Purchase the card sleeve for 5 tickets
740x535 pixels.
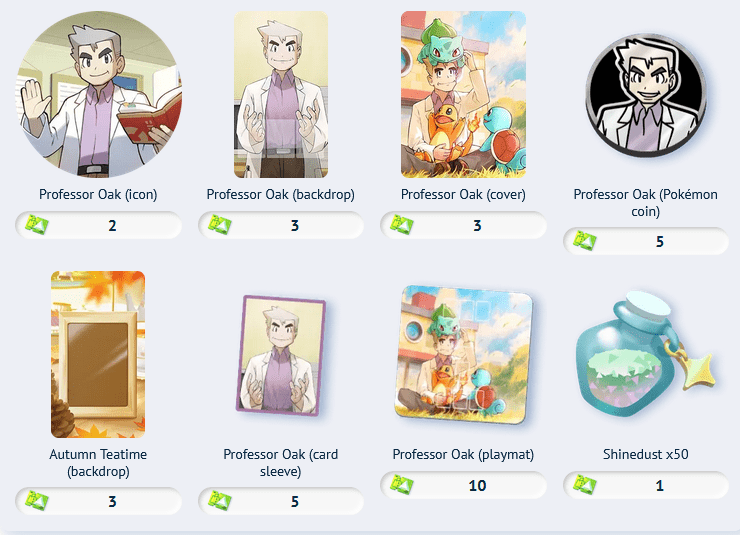pos(281,501)
